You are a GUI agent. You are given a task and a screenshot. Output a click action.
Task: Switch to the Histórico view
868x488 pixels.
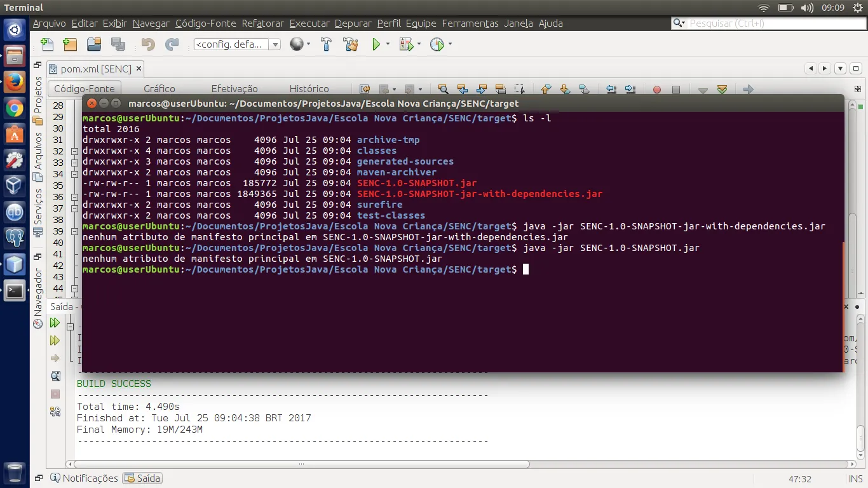pyautogui.click(x=309, y=89)
